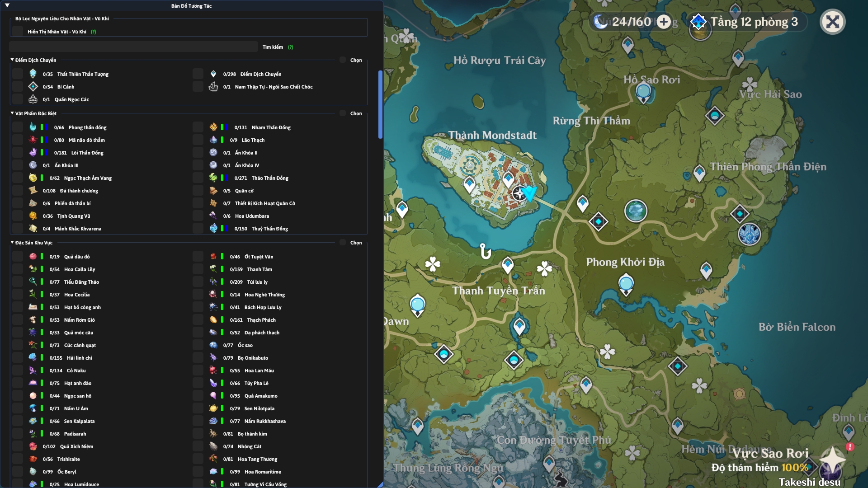Click the Tầng 12 phòng 3 abyss icon

click(698, 22)
